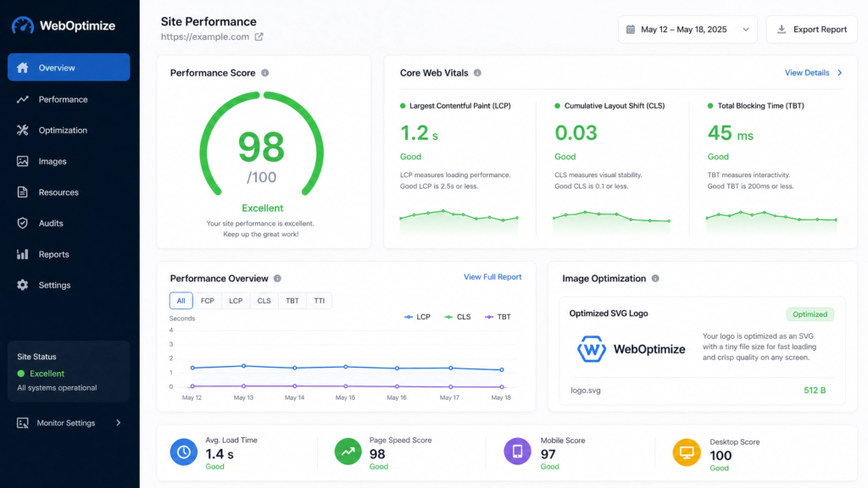Open Resources in the sidebar menu
868x488 pixels.
pos(69,192)
